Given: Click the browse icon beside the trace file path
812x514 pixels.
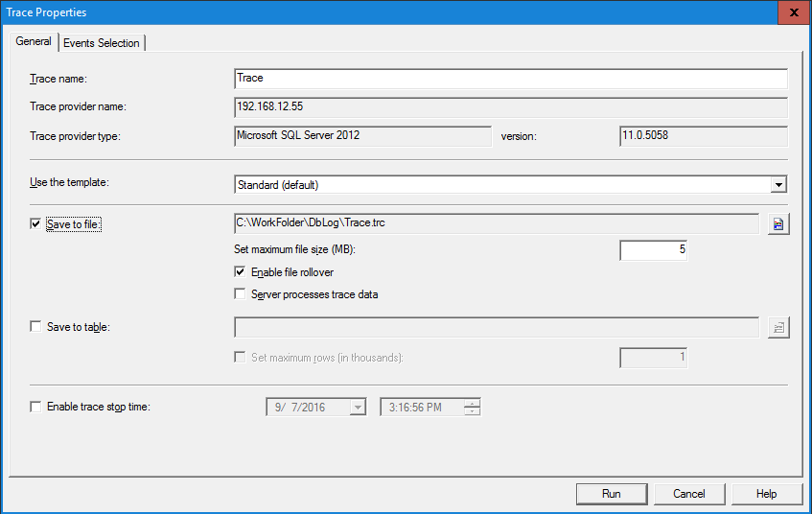Looking at the screenshot, I should [x=778, y=223].
